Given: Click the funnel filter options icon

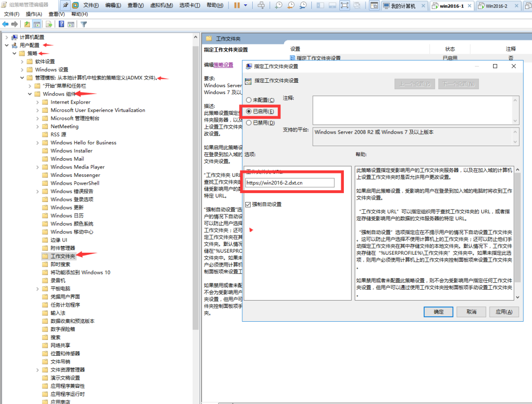Looking at the screenshot, I should [x=84, y=24].
